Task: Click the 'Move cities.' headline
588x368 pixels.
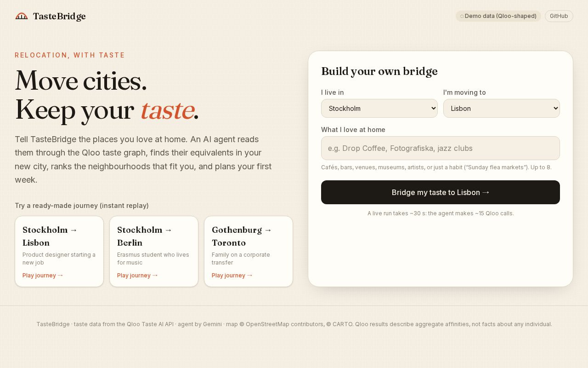Action: (81, 81)
